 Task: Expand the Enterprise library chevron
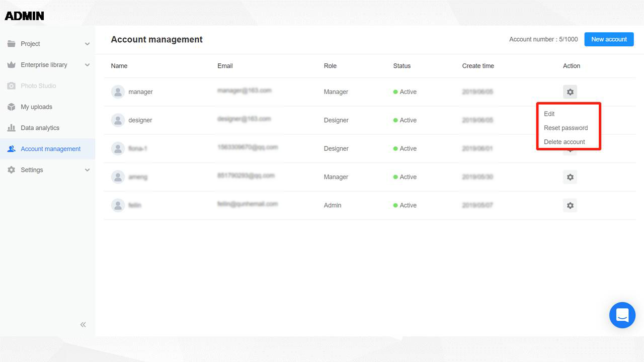[87, 65]
